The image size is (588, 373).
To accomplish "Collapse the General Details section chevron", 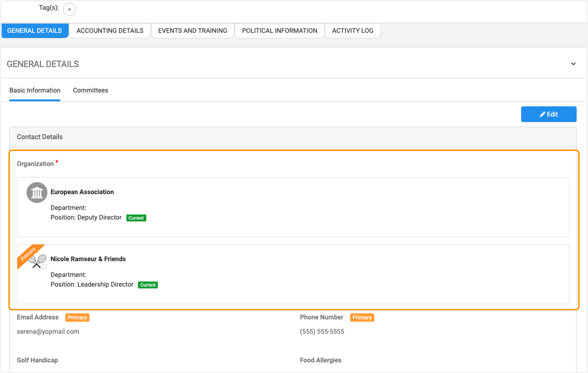I will (x=573, y=64).
